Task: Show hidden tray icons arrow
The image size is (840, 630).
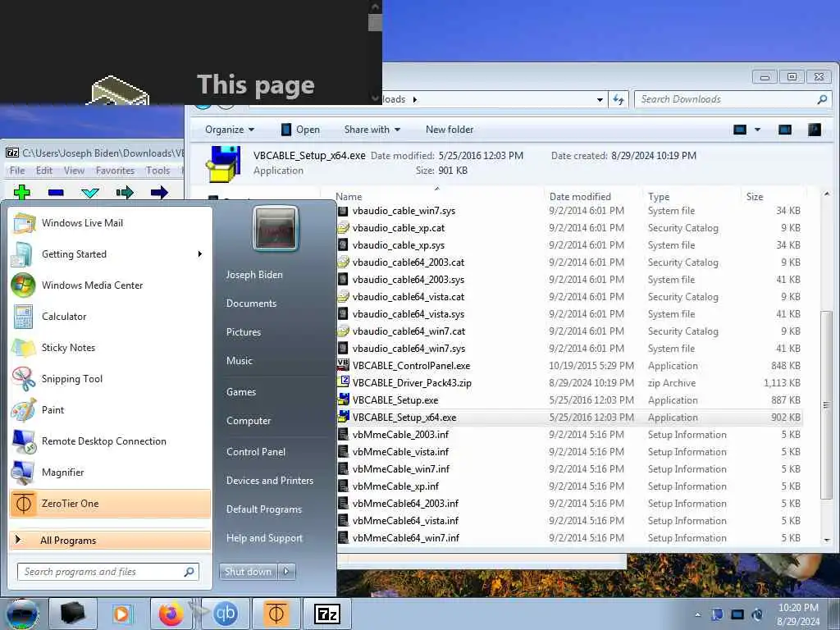Action: coord(697,614)
